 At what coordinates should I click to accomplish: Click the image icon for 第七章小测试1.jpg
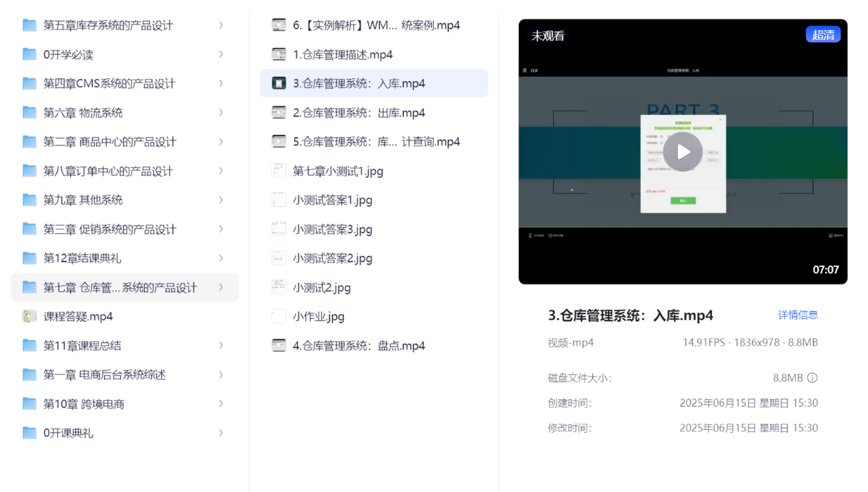coord(278,171)
